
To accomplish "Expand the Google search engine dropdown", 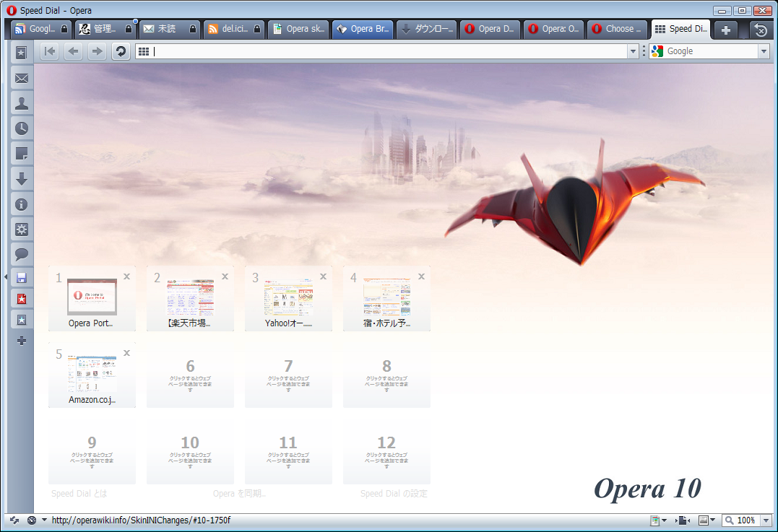I will (x=764, y=51).
